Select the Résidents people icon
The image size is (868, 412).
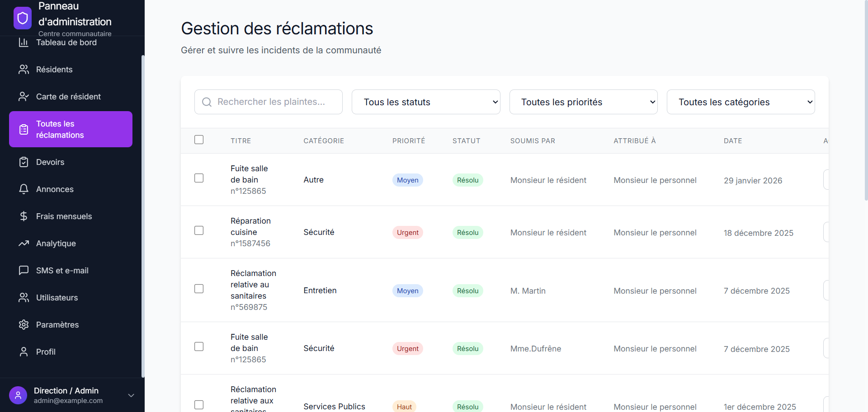[x=24, y=69]
